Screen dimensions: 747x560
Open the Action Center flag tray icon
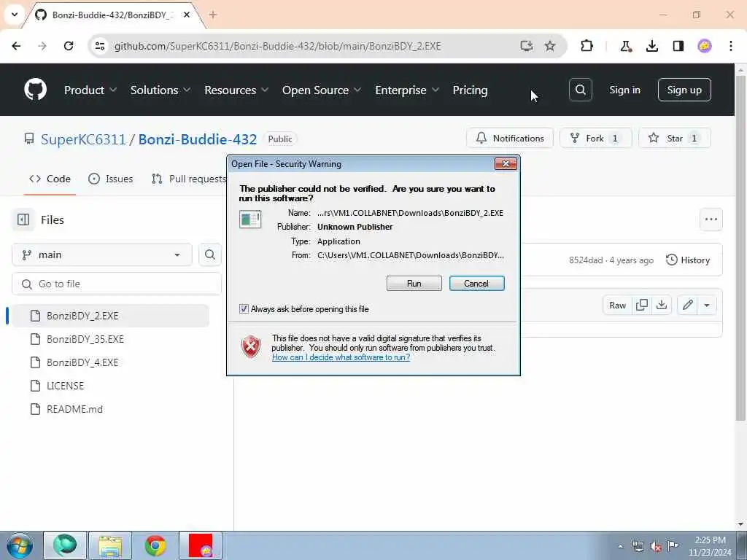point(673,546)
